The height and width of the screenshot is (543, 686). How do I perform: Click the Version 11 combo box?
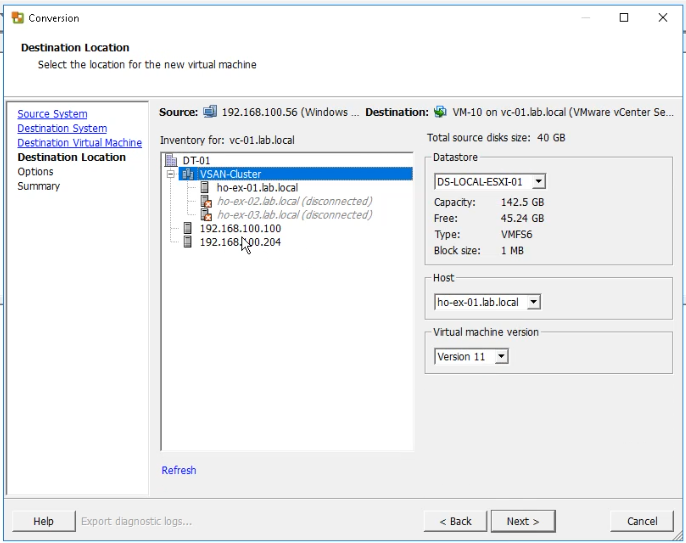pos(471,357)
